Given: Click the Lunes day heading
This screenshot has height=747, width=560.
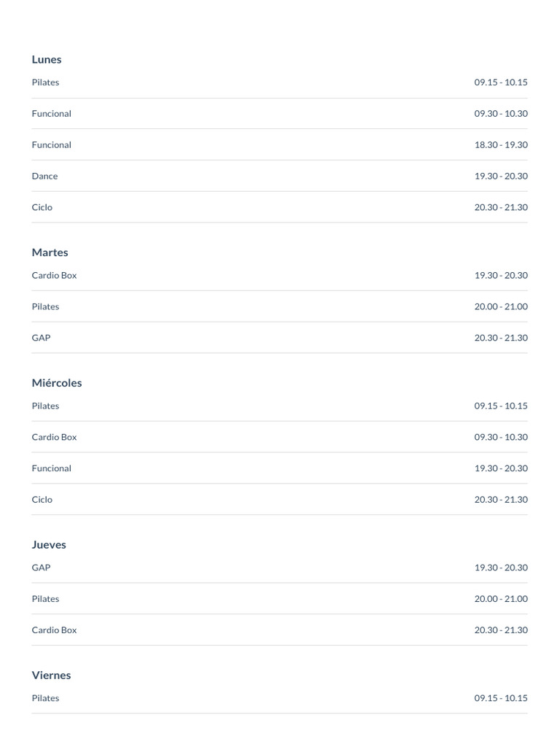Looking at the screenshot, I should click(x=47, y=60).
